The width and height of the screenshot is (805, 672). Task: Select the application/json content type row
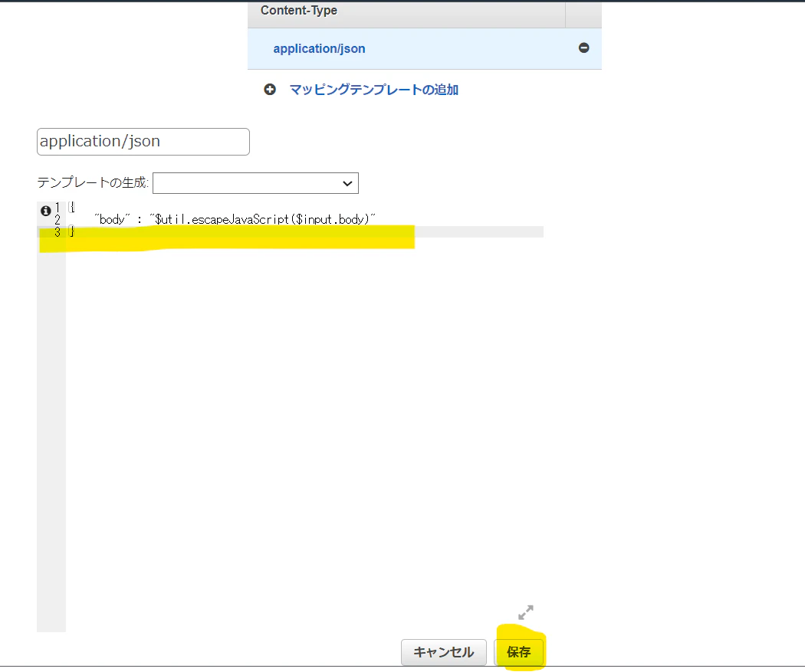click(424, 49)
